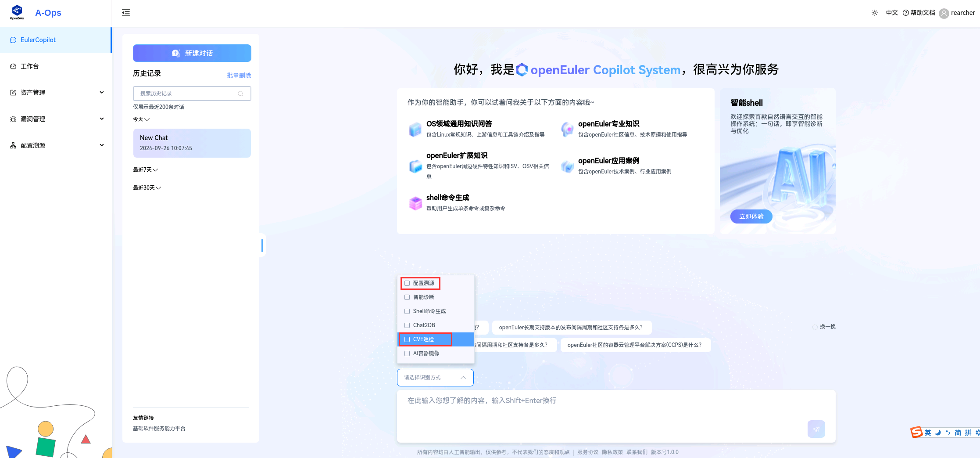Click the sidebar collapse menu icon
This screenshot has height=458, width=980.
tap(126, 13)
